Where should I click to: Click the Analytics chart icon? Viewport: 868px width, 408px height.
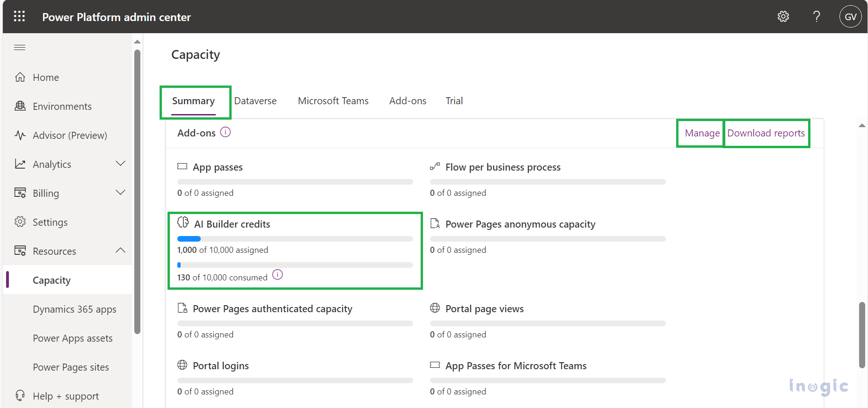[20, 164]
